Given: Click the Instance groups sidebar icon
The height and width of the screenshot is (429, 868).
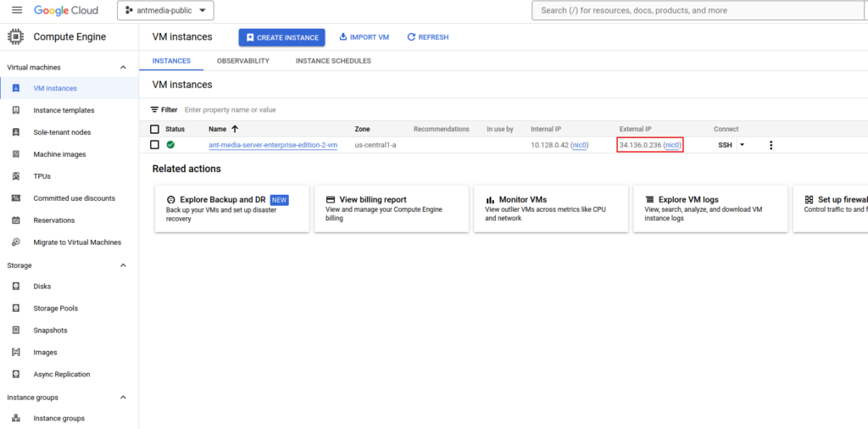Looking at the screenshot, I should [15, 418].
